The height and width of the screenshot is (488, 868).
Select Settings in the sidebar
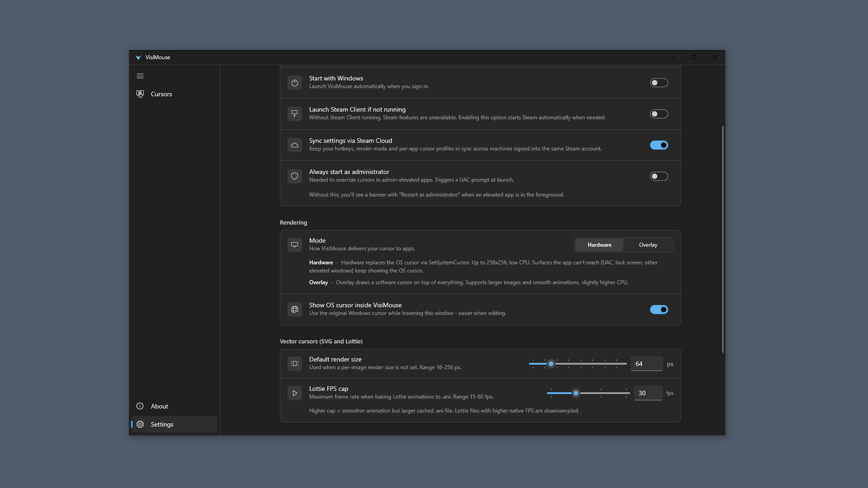[175, 424]
